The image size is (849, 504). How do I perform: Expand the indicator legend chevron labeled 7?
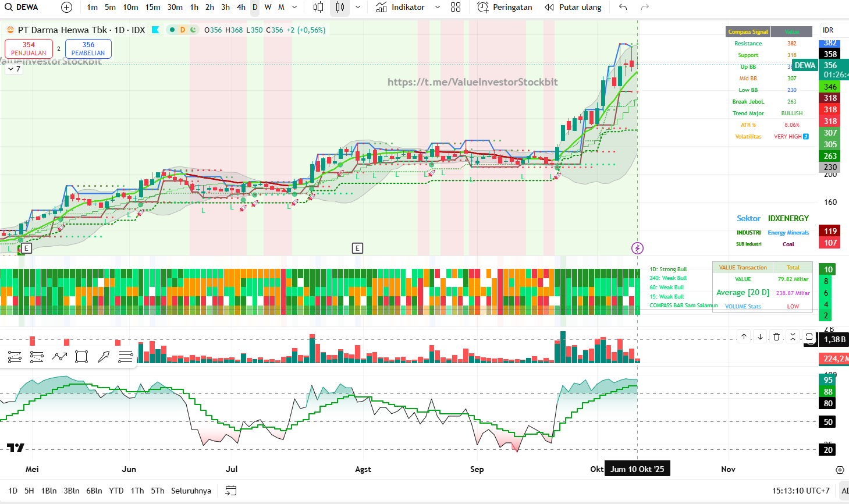[14, 69]
